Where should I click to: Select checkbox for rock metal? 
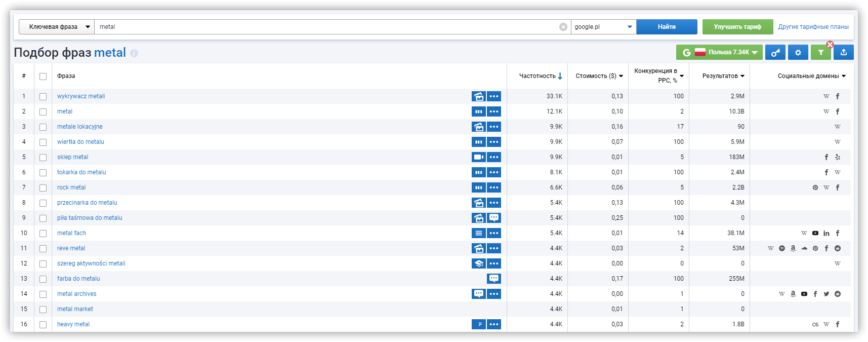(x=43, y=188)
